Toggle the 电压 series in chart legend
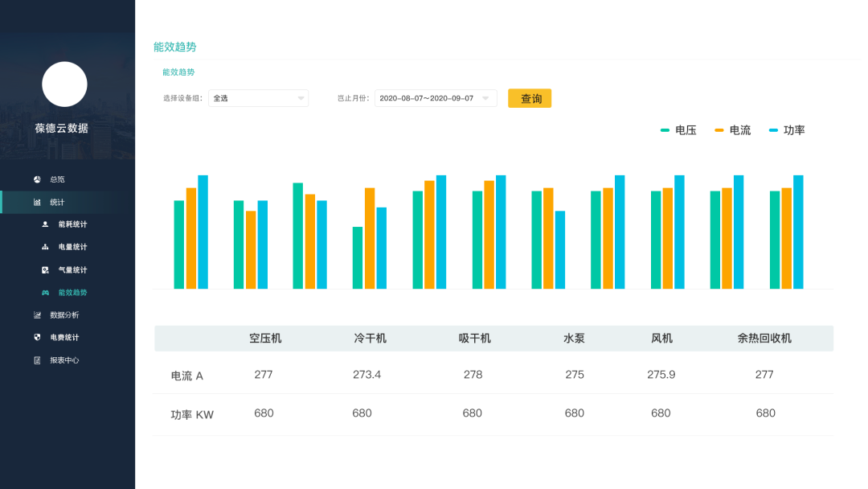The height and width of the screenshot is (489, 868). 678,130
